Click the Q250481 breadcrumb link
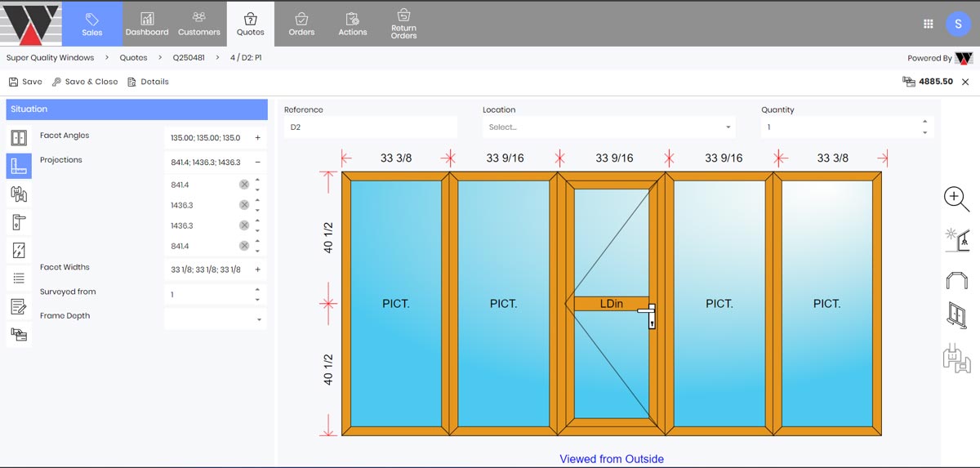This screenshot has height=468, width=980. (x=189, y=58)
